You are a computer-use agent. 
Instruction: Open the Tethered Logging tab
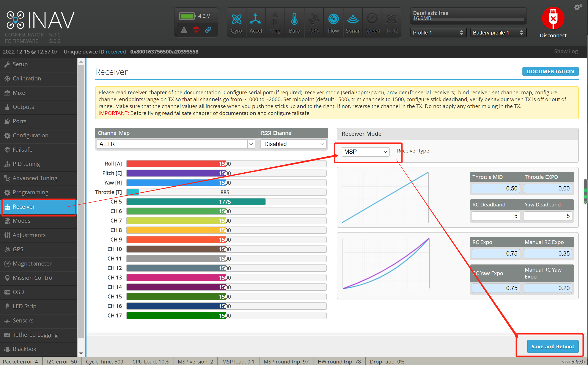tap(39, 335)
